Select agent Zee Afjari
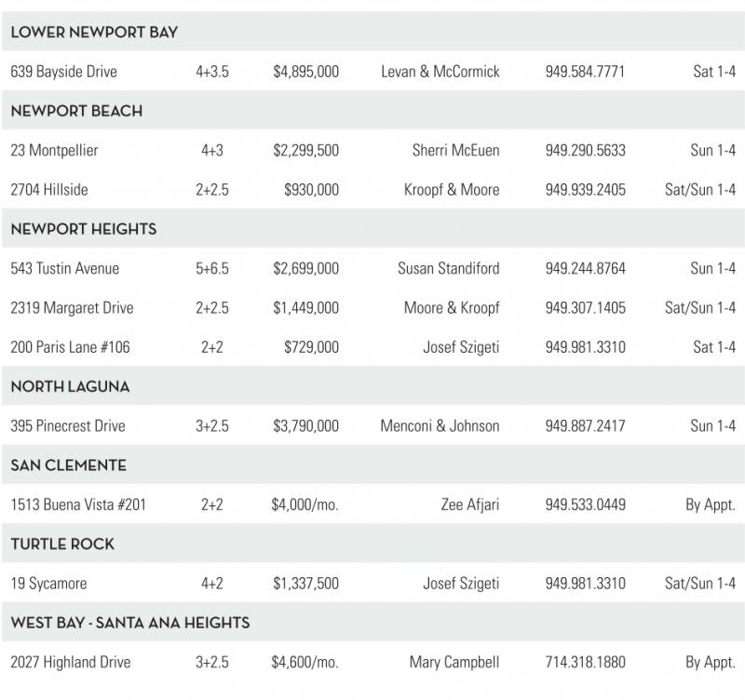This screenshot has width=745, height=700. (470, 505)
